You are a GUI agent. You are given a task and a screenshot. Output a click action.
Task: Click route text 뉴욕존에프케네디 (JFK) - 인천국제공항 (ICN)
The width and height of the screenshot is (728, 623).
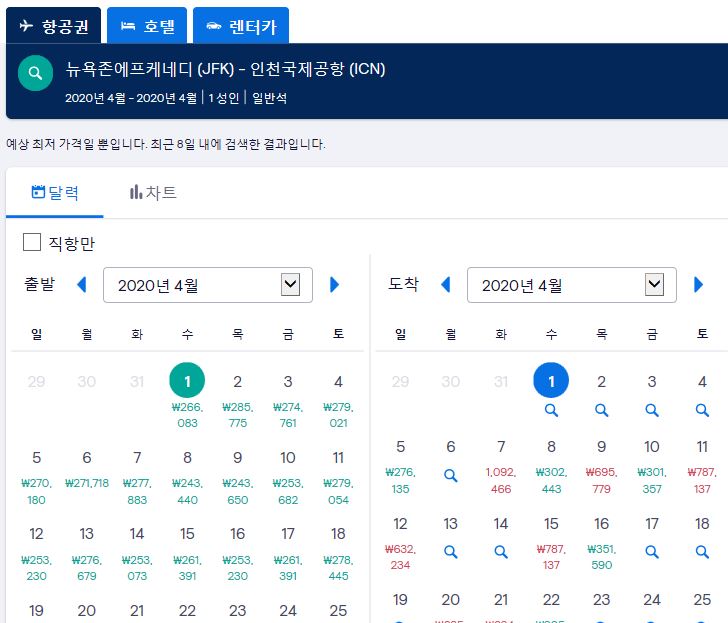(x=225, y=69)
